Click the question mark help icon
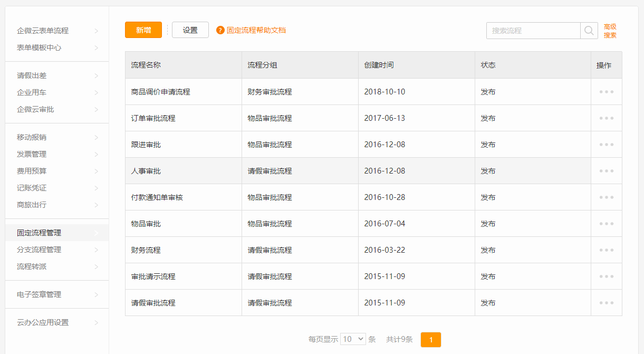The image size is (644, 354). click(220, 31)
